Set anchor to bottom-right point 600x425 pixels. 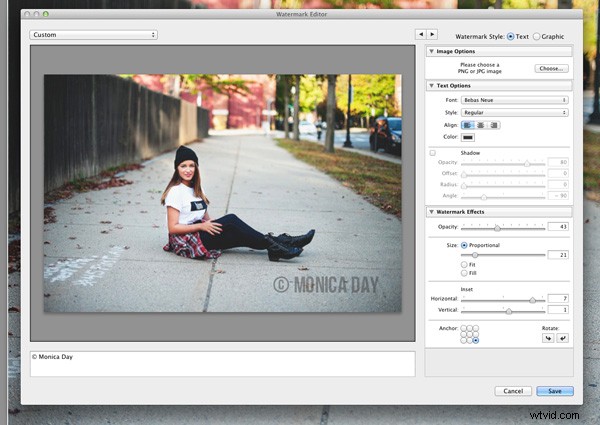[476, 340]
